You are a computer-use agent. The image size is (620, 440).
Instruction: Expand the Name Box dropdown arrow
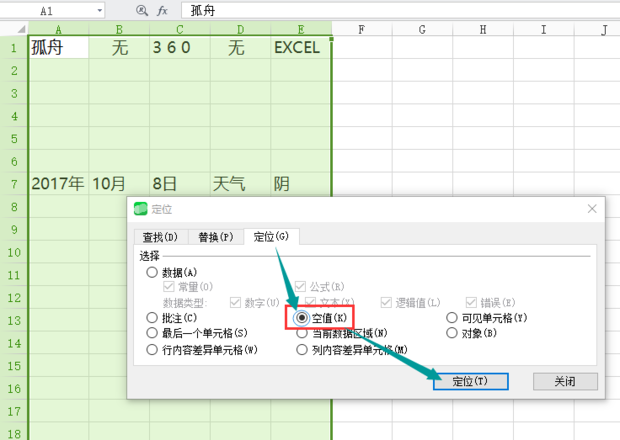[x=98, y=10]
